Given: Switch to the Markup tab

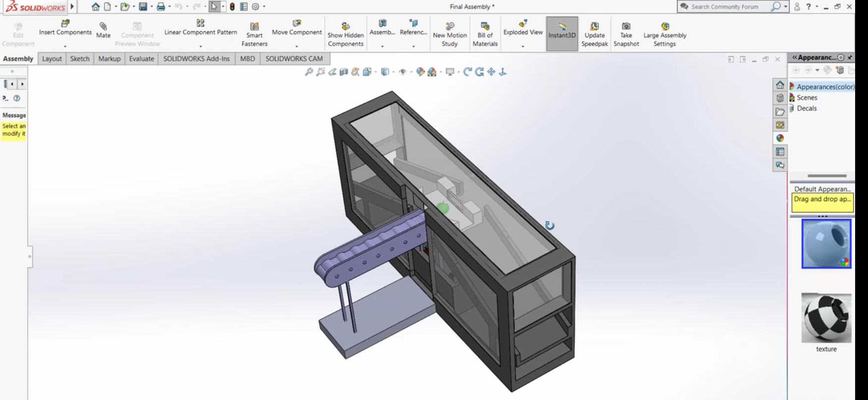Looking at the screenshot, I should click(109, 58).
